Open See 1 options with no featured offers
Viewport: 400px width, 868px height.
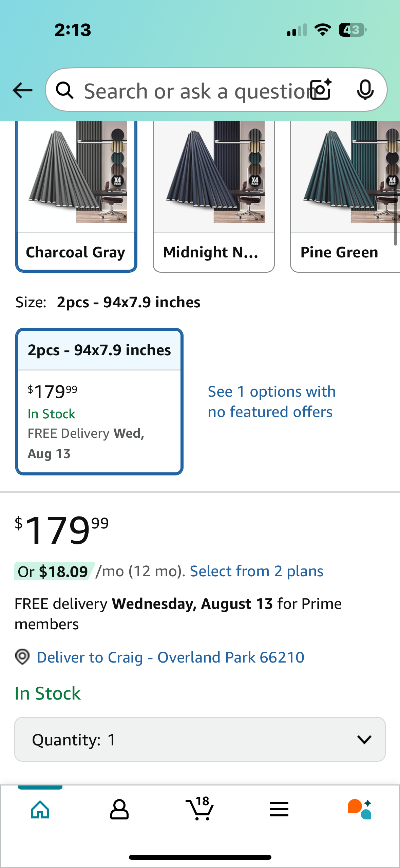272,401
